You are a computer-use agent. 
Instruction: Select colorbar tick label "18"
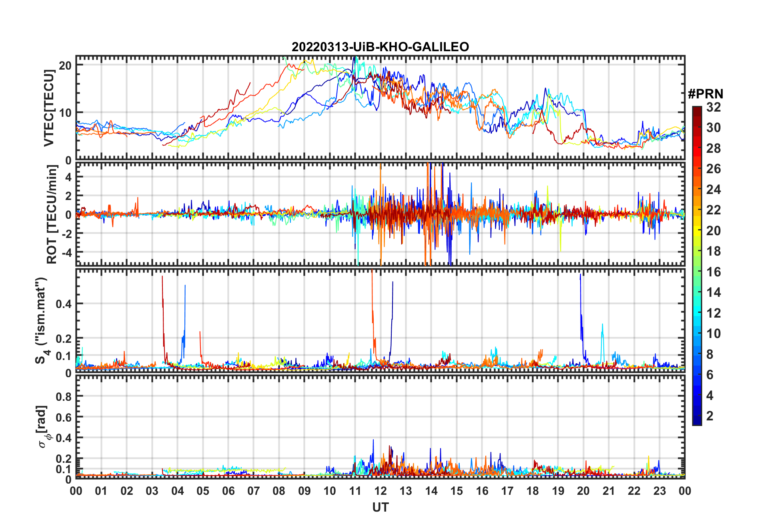713,251
